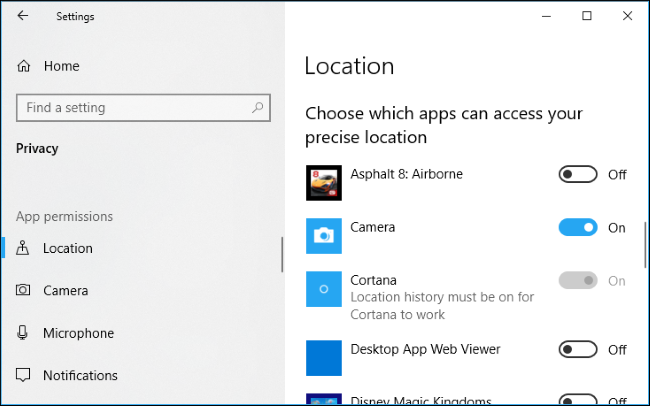This screenshot has height=406, width=650.
Task: Go back using the Settings back arrow
Action: 23,16
